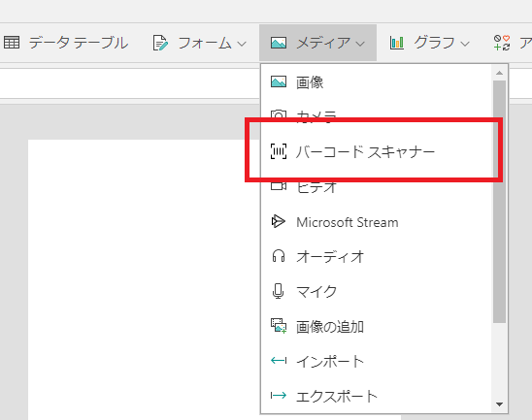This screenshot has height=420, width=532.
Task: Click the フォーム pencil document icon
Action: pos(160,43)
